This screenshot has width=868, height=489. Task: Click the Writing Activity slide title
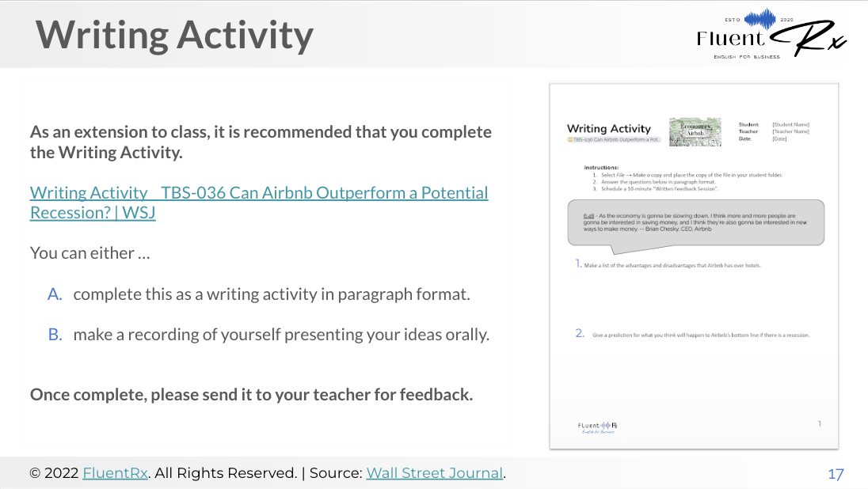coord(175,35)
